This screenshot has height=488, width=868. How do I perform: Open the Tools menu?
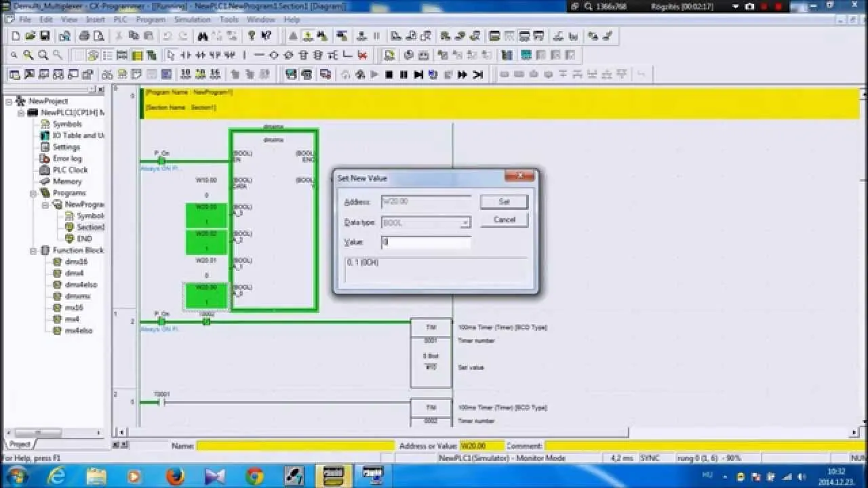coord(229,20)
